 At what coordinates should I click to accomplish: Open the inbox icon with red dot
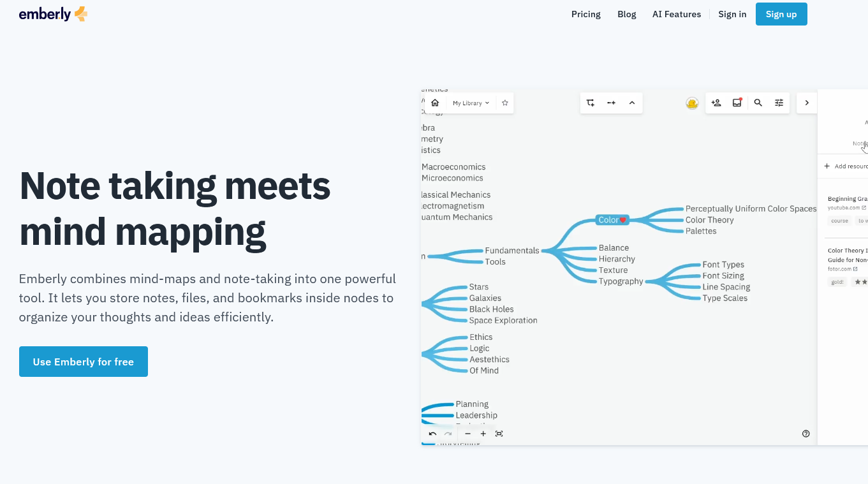[737, 103]
